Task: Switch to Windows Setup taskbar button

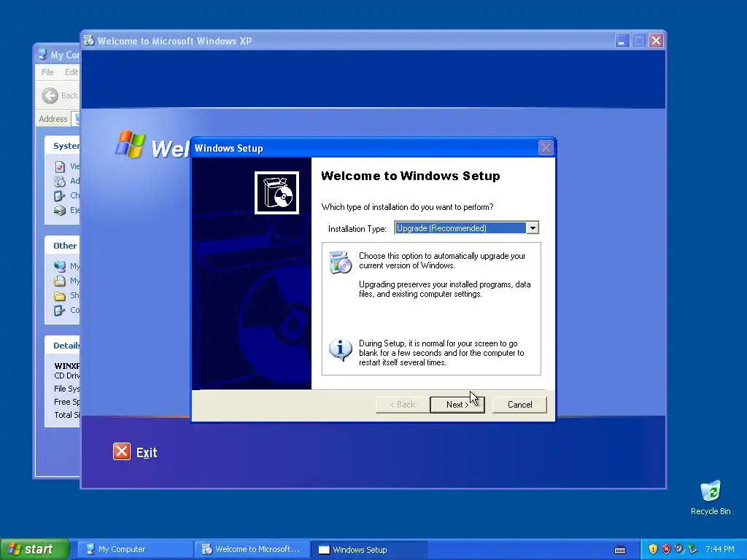Action: [368, 549]
